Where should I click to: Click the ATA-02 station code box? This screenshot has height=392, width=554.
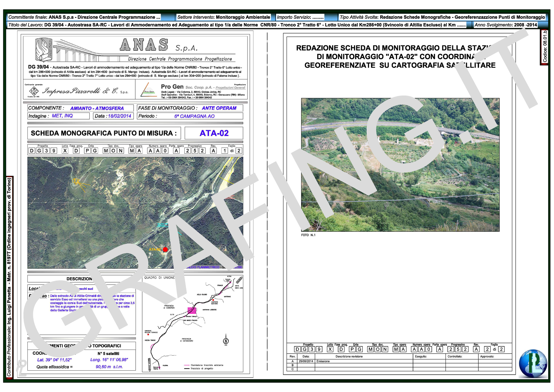214,133
